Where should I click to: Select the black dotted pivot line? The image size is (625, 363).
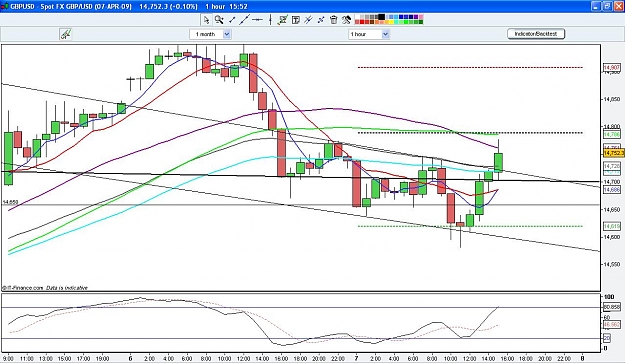(470, 133)
